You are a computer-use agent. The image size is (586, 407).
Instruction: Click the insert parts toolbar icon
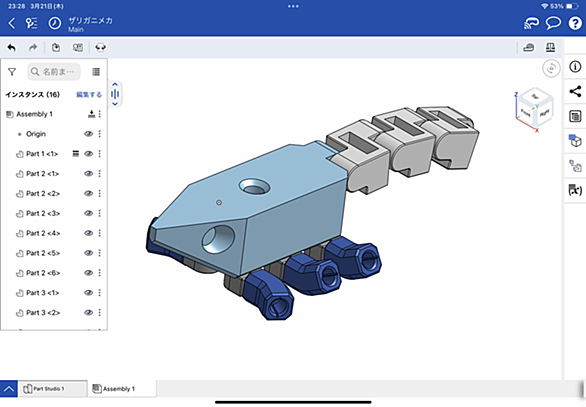[x=56, y=47]
